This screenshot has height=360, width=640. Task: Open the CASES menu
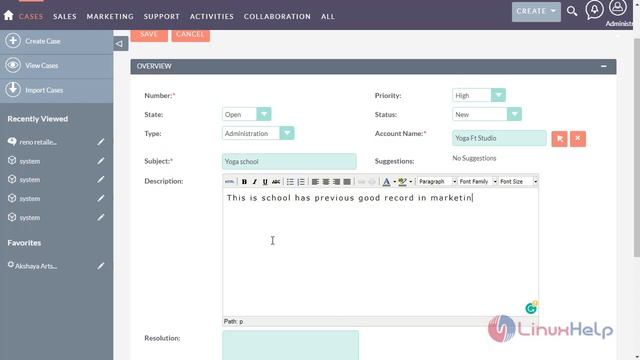click(31, 16)
